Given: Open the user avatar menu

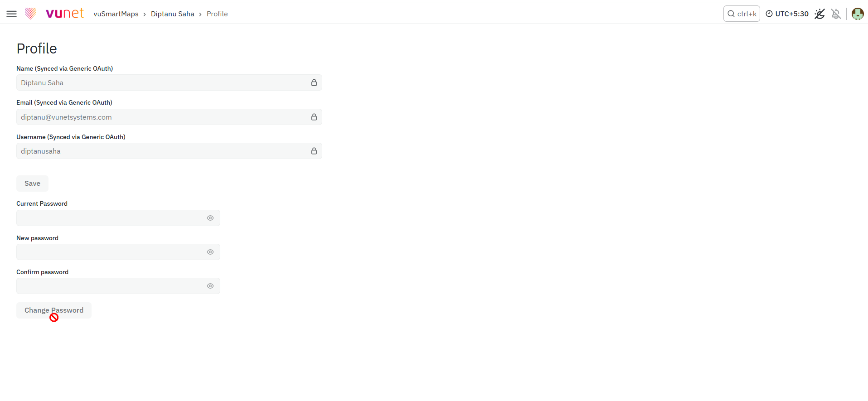Looking at the screenshot, I should [858, 14].
